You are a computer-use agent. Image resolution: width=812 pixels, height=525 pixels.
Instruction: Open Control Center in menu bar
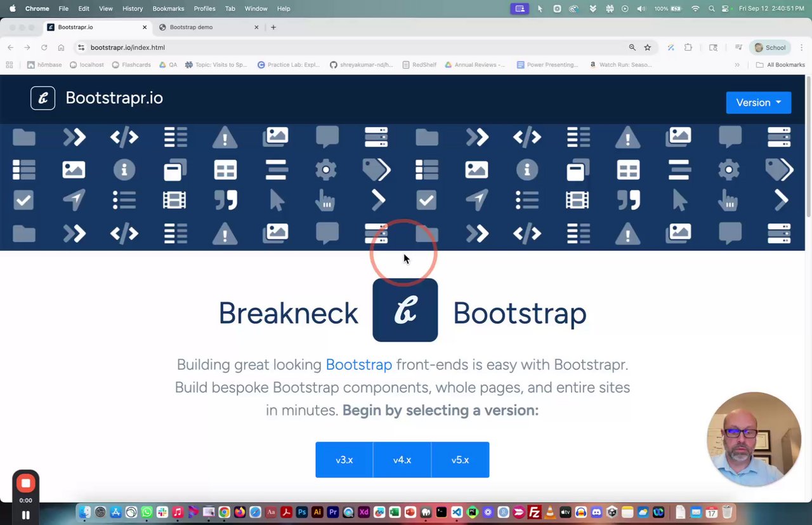tap(726, 9)
